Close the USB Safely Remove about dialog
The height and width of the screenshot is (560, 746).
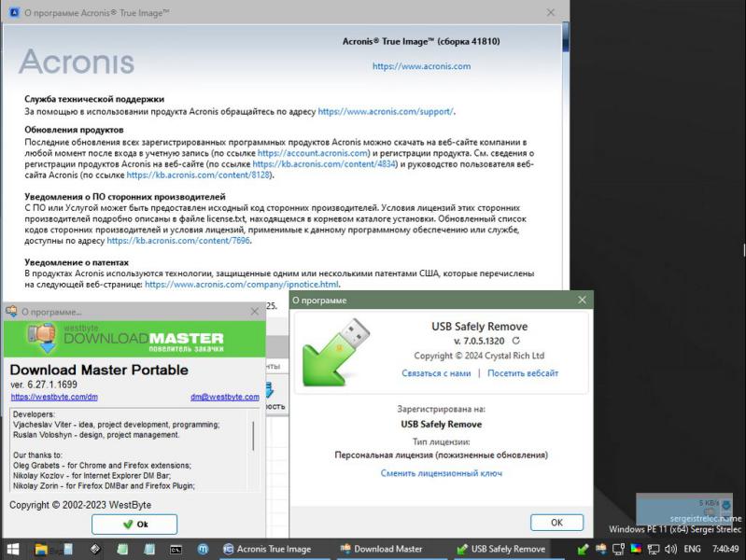click(582, 300)
